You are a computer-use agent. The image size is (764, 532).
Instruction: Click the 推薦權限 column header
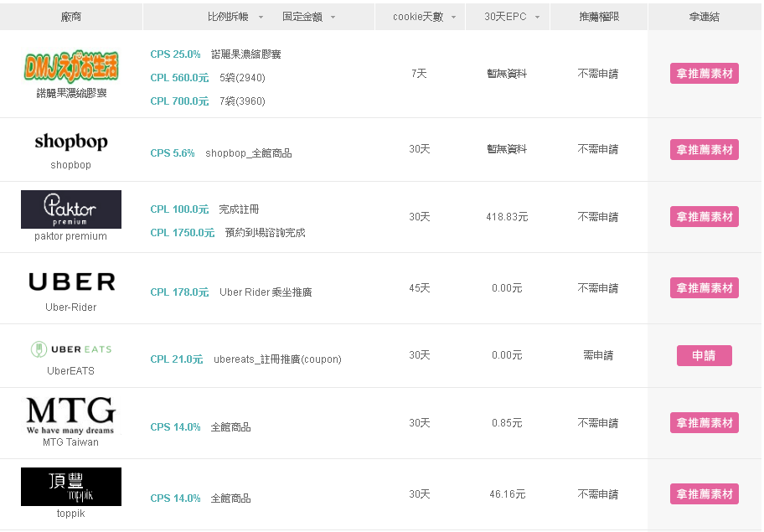[598, 17]
